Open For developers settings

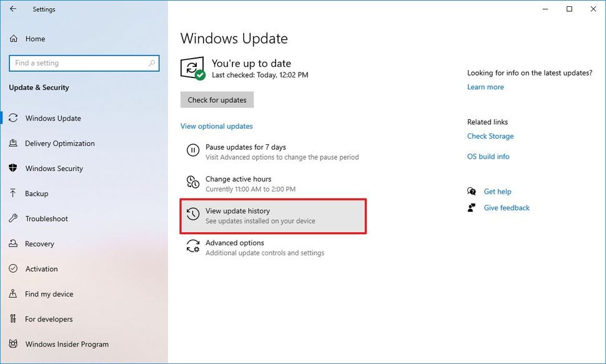click(49, 319)
